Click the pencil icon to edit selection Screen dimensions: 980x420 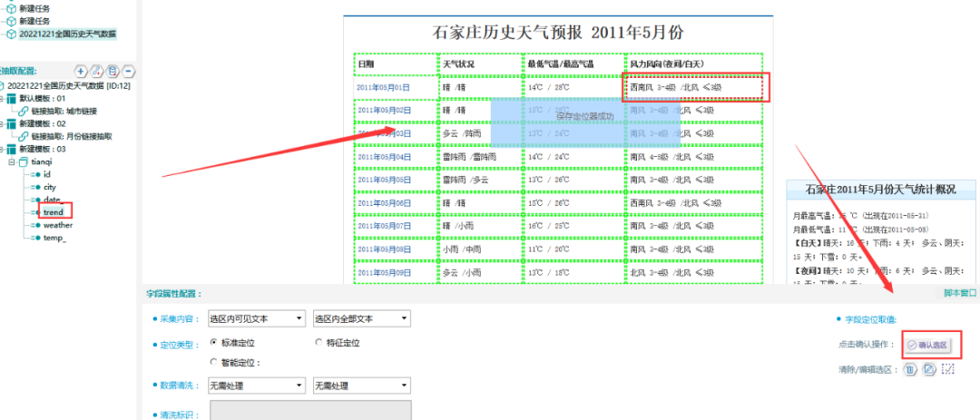[x=929, y=369]
